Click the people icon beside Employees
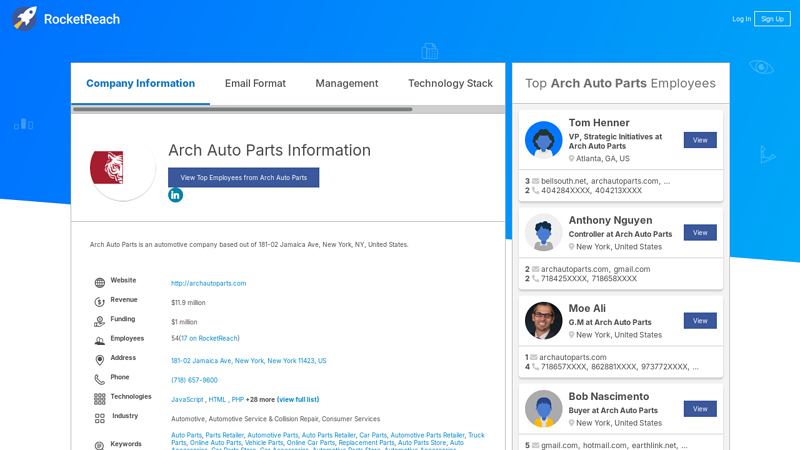The height and width of the screenshot is (450, 800). pos(99,341)
